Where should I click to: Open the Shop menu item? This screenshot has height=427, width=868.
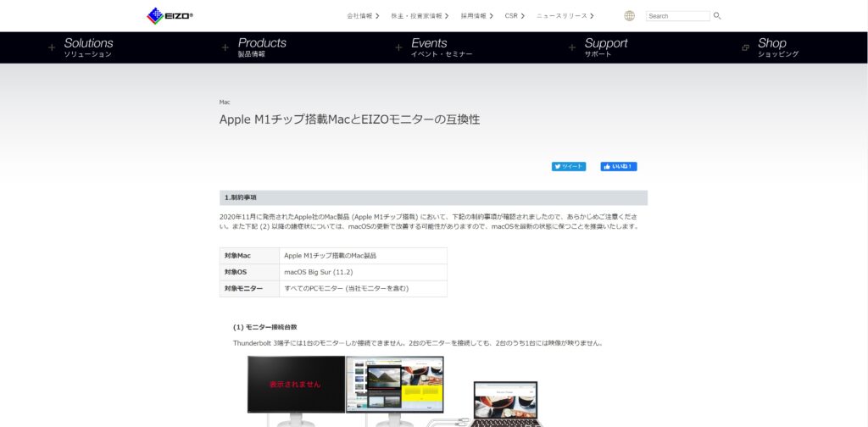[778, 47]
